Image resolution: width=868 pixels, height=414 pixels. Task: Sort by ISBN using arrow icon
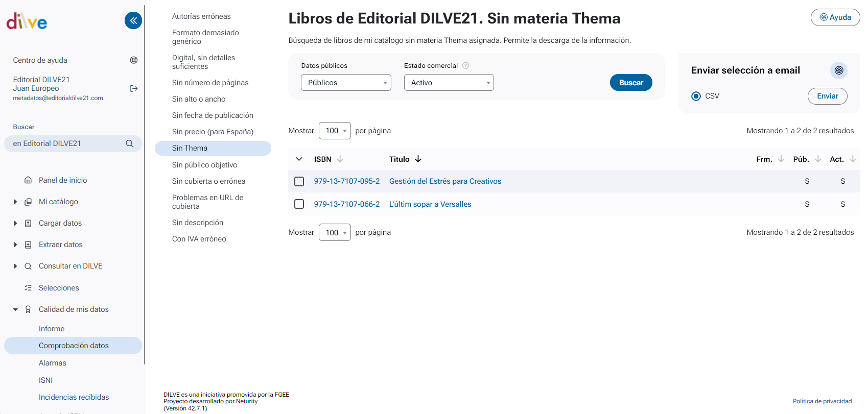click(340, 159)
